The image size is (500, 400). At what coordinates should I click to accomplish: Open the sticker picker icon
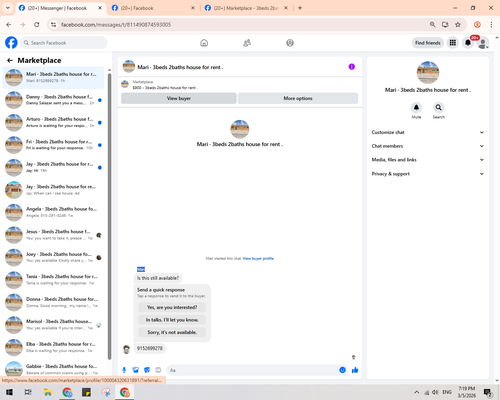[x=147, y=370]
